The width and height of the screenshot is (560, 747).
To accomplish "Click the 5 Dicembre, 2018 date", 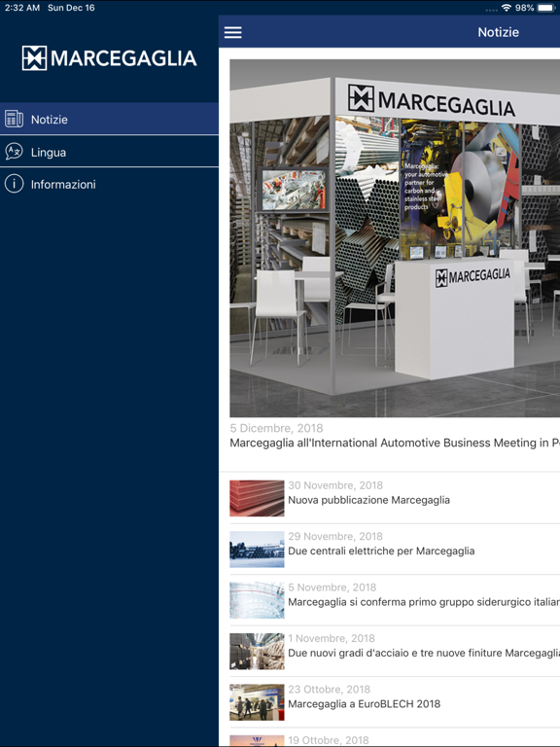I will (276, 428).
